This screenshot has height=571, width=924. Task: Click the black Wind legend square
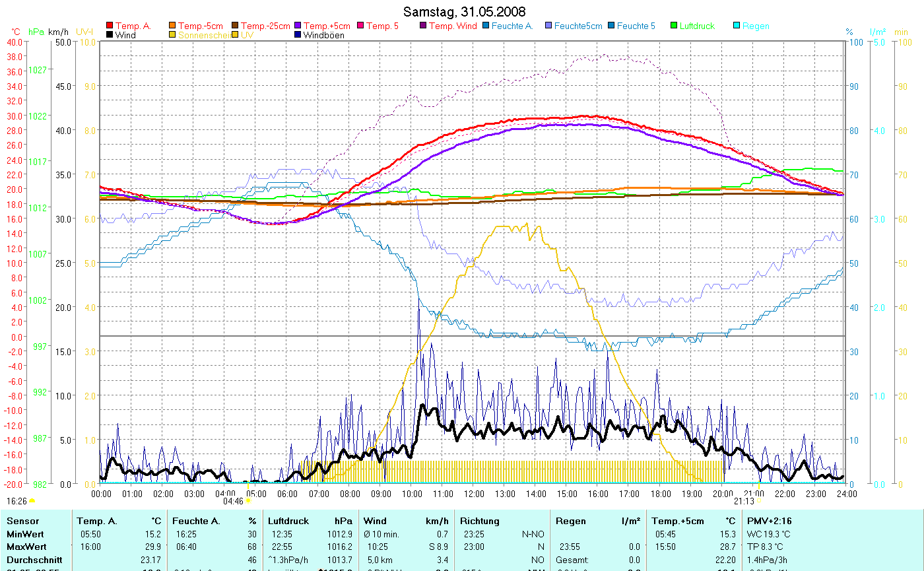pyautogui.click(x=110, y=36)
